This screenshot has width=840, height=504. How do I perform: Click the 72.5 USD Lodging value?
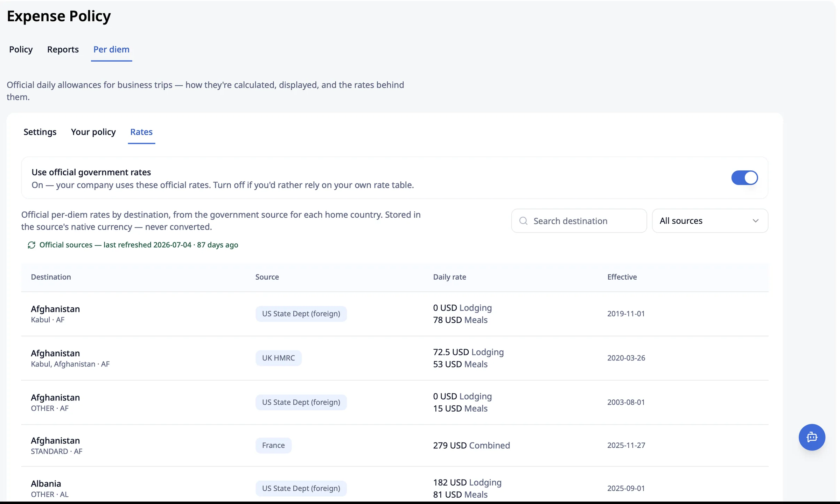tap(468, 352)
